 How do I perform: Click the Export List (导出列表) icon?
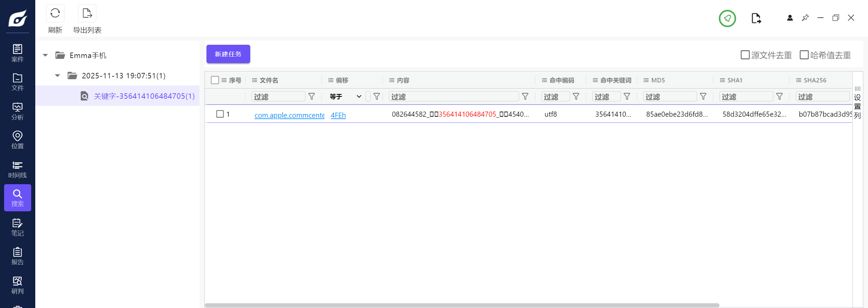click(x=87, y=14)
